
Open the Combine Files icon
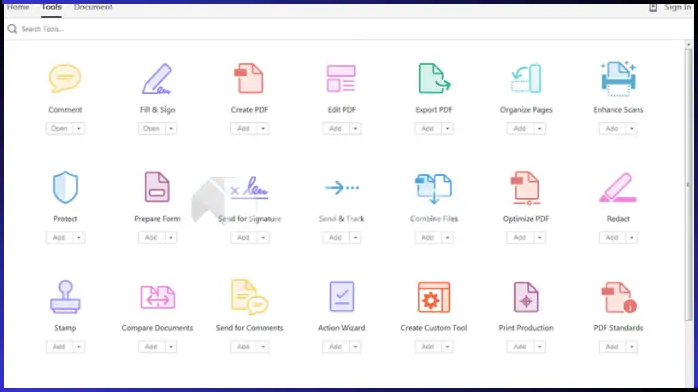click(434, 189)
